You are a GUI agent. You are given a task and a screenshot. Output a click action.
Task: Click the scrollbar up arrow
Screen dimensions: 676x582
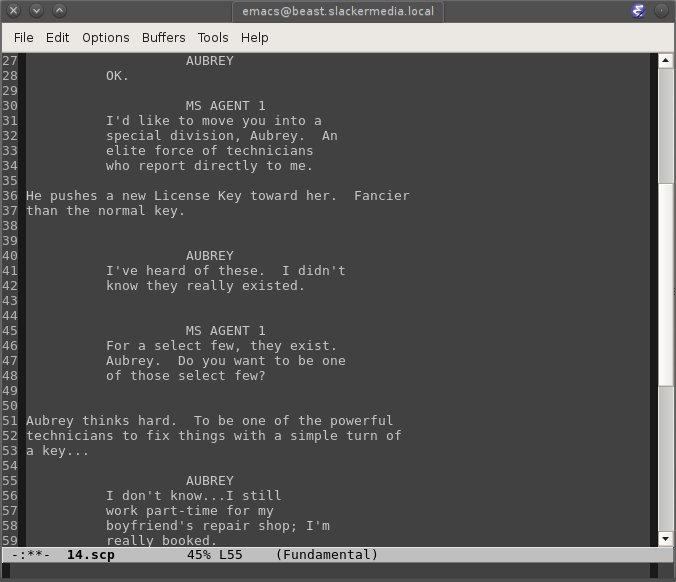coord(666,60)
